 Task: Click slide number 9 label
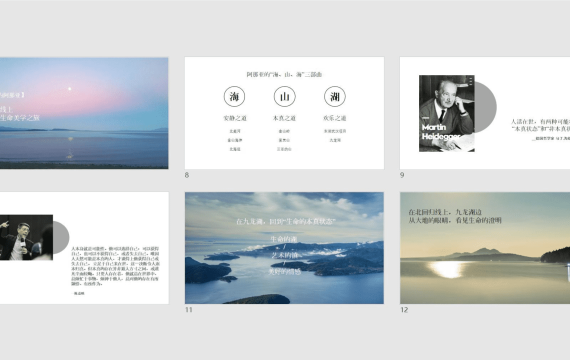pos(402,175)
